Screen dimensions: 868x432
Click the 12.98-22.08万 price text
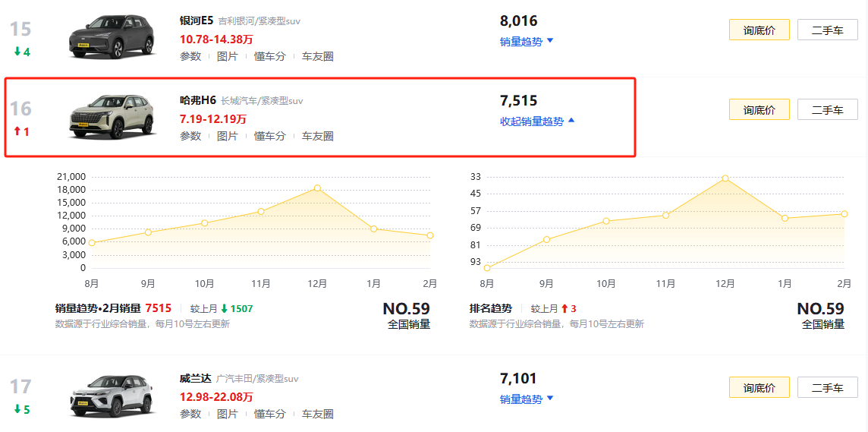click(x=216, y=397)
